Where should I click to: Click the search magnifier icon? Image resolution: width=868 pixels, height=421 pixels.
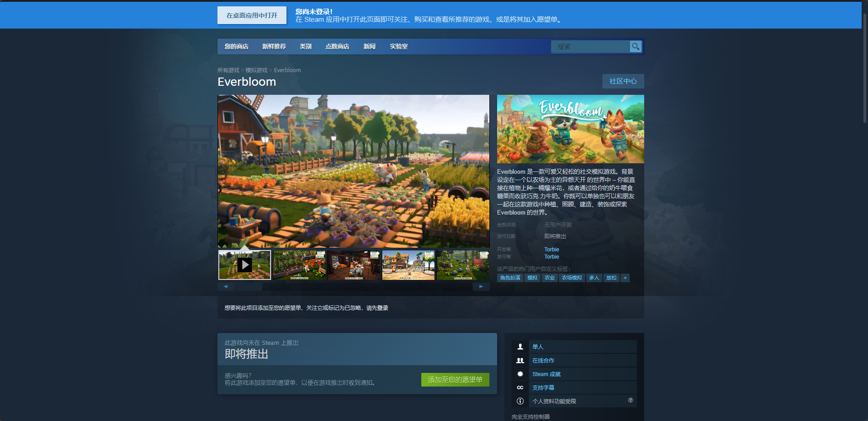(x=636, y=46)
